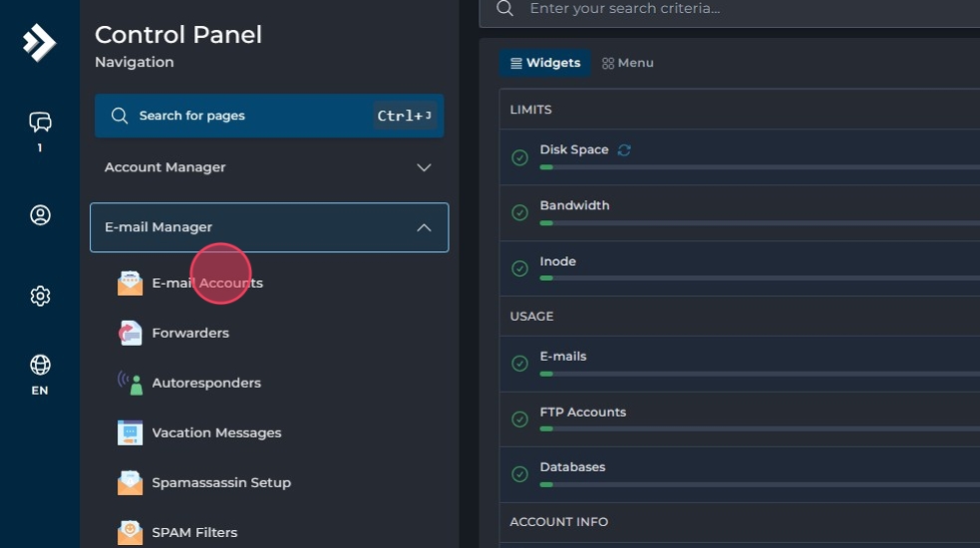Click the Search for pages field
The image size is (980, 548).
249,116
